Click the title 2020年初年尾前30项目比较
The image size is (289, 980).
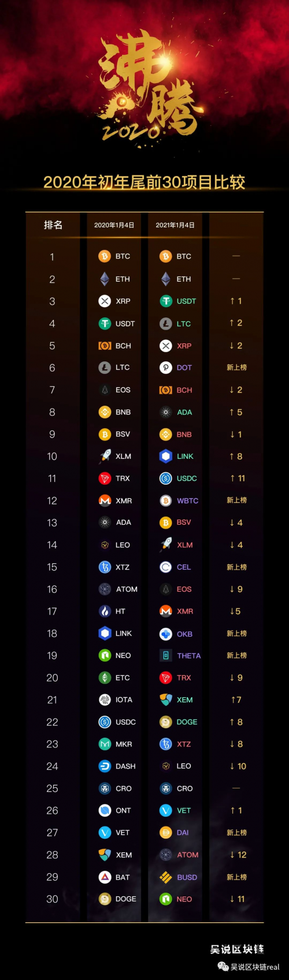(x=144, y=182)
